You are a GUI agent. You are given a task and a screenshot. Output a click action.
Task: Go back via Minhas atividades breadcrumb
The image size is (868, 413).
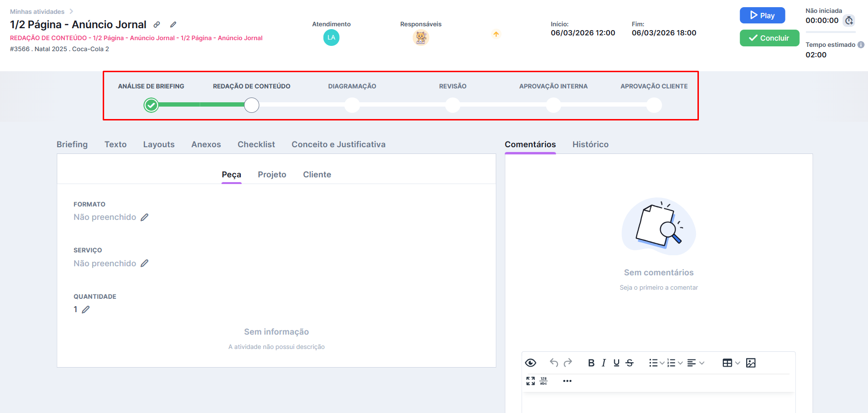click(x=37, y=11)
